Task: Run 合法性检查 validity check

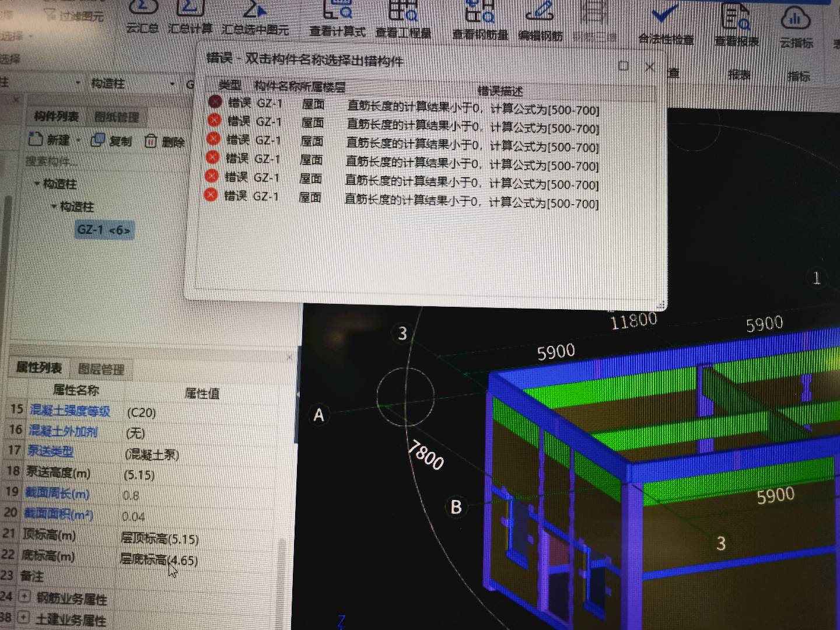Action: click(666, 26)
